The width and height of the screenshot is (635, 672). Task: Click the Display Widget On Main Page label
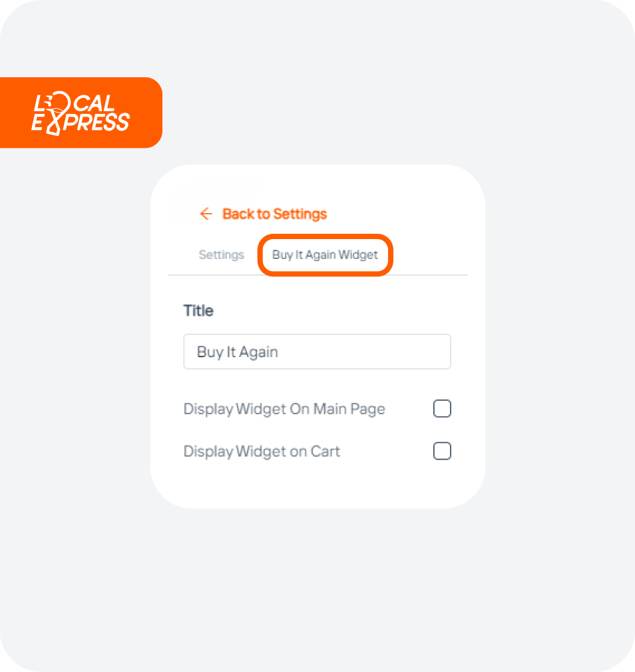pyautogui.click(x=284, y=409)
